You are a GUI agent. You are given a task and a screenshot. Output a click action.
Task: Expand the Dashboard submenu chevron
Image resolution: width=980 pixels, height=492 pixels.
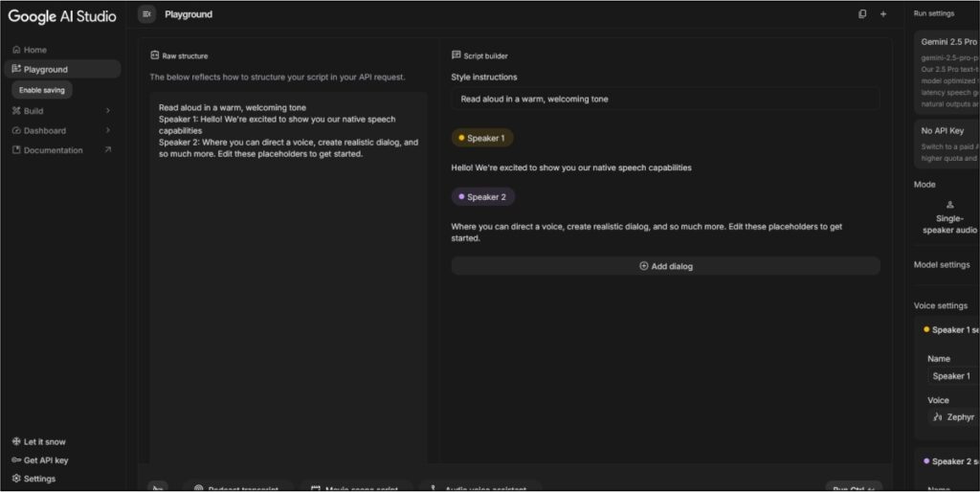point(107,131)
